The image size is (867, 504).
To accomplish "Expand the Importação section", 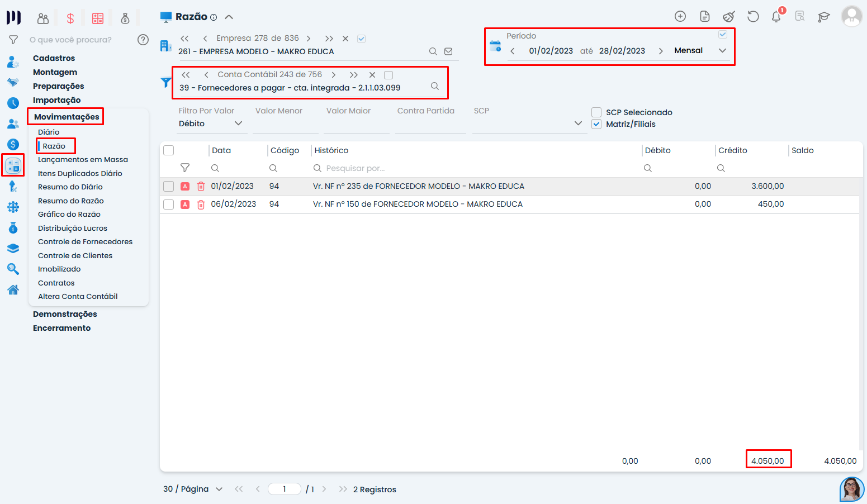I will 56,100.
